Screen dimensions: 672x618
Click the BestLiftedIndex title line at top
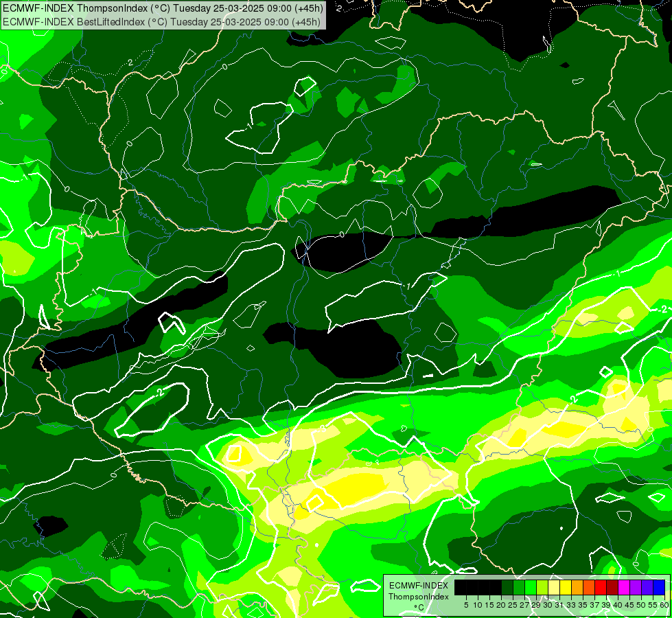(161, 22)
